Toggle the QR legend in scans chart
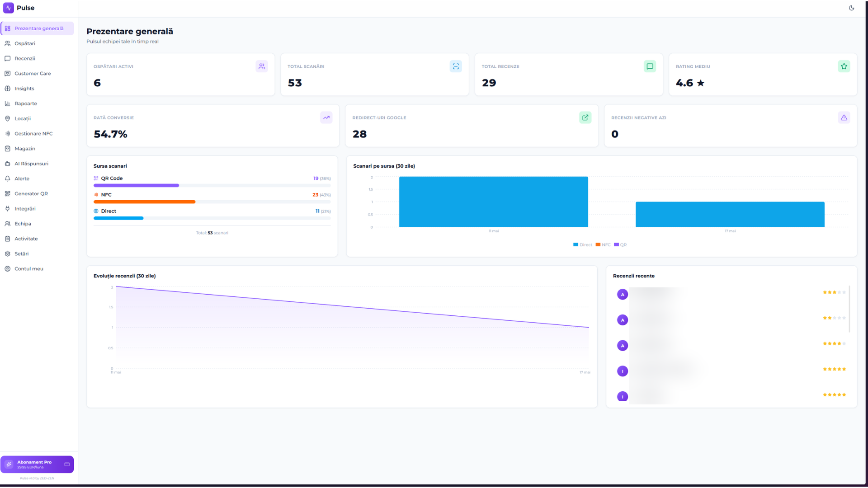 [620, 245]
